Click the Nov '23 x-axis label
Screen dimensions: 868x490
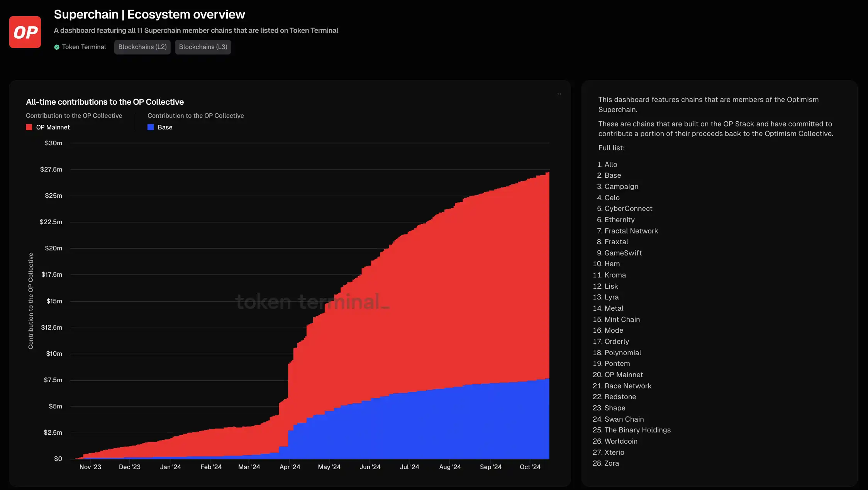click(x=90, y=467)
